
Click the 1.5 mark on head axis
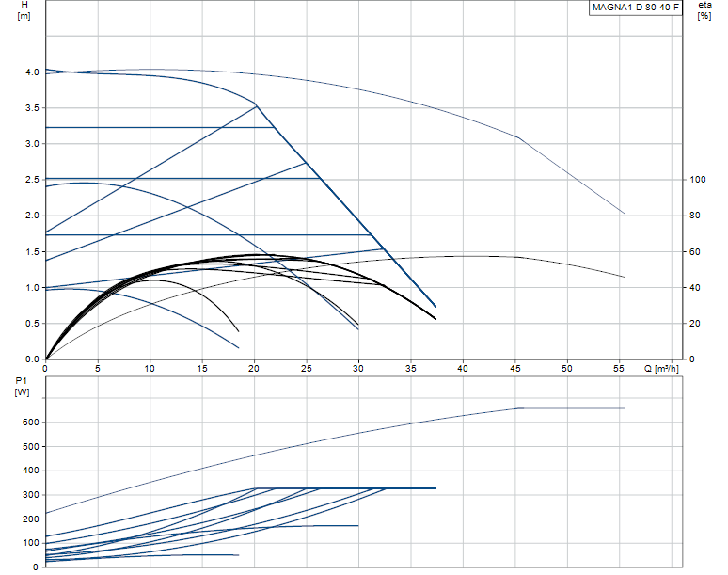[x=32, y=251]
